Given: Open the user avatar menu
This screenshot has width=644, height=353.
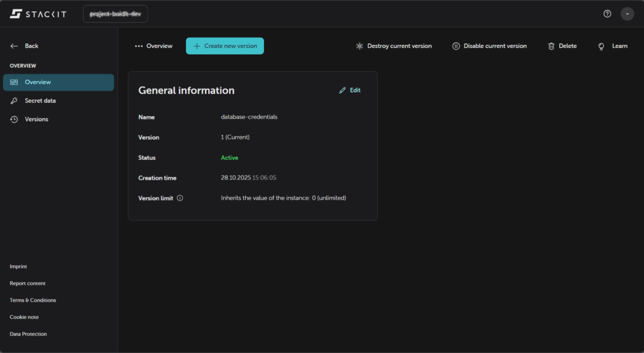Looking at the screenshot, I should click(627, 14).
